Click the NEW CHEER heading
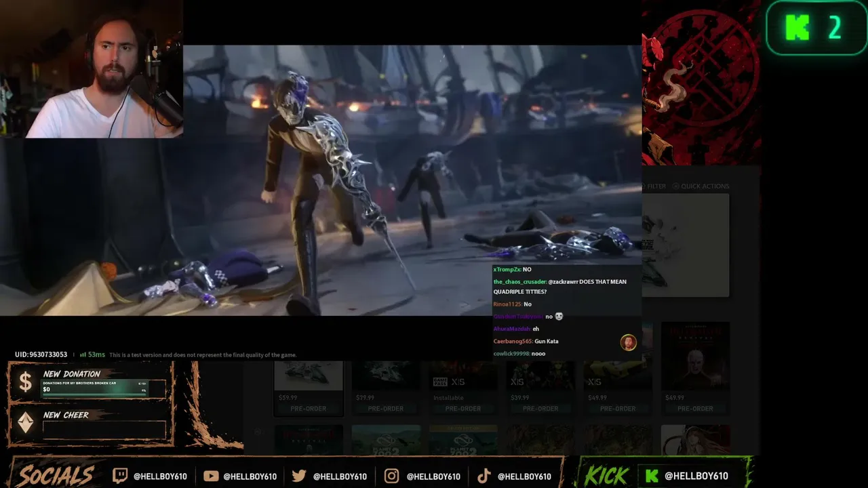The width and height of the screenshot is (868, 488). coord(66,415)
